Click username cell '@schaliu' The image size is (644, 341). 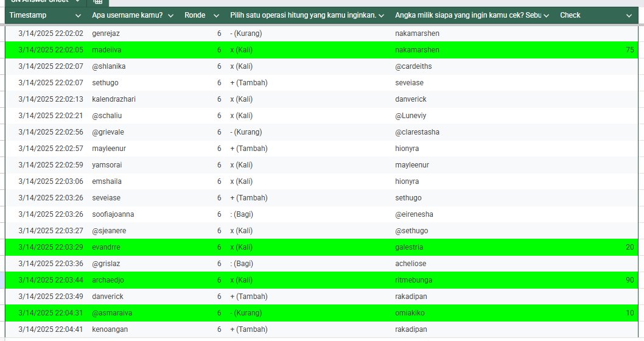[107, 116]
